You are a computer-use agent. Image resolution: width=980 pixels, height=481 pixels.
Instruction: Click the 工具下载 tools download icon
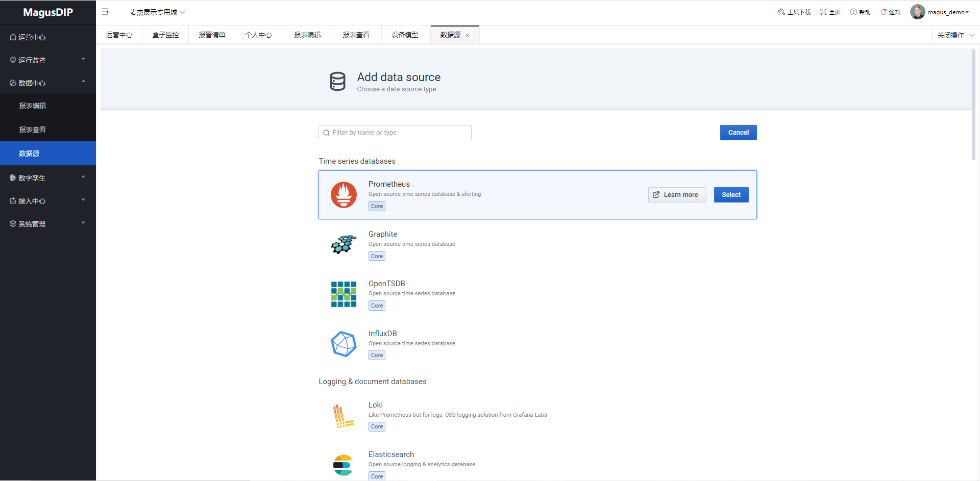[x=781, y=12]
